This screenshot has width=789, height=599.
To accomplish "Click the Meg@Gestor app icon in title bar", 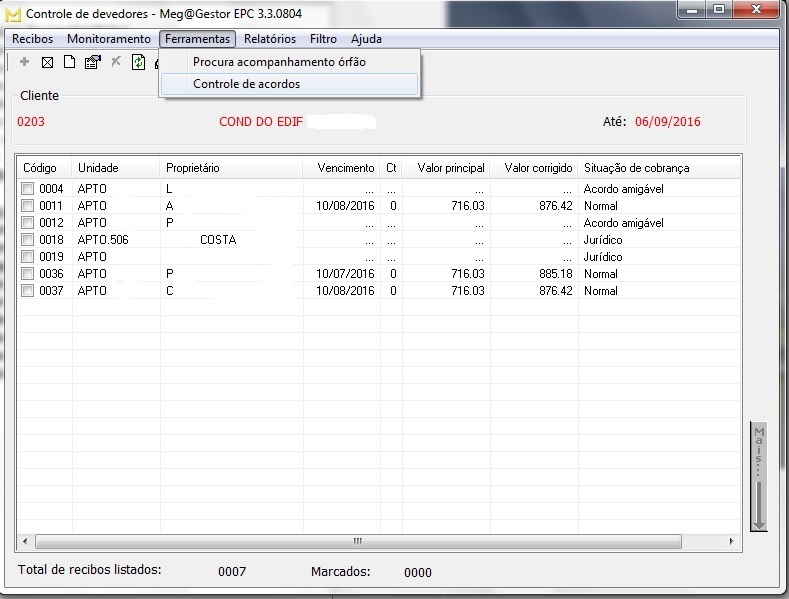I will tap(13, 14).
